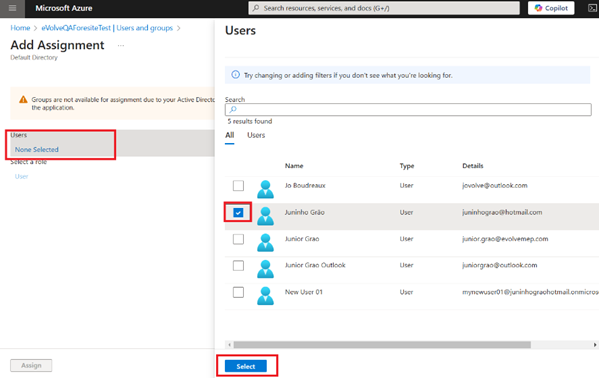Viewport: 599px width, 378px height.
Task: Check the Jo Boudreaux checkbox
Action: coord(238,186)
